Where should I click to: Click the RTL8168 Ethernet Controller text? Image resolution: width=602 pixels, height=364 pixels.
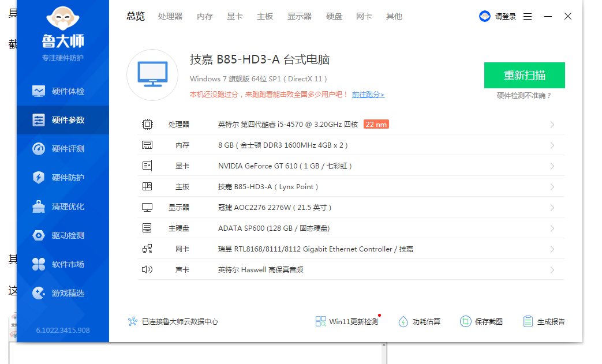(x=316, y=249)
